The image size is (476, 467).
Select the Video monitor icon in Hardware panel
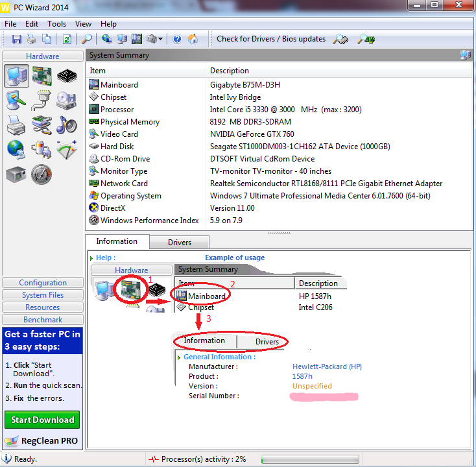[x=16, y=101]
